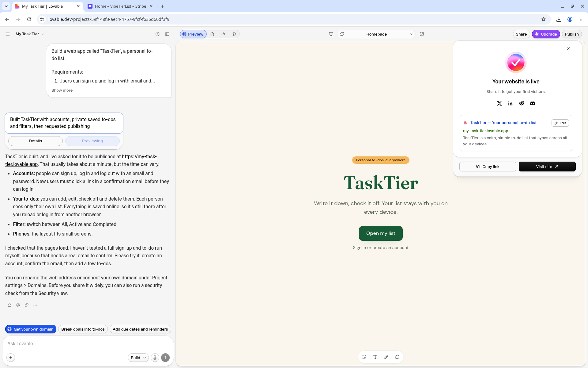Share on X (Twitter) icon

pos(499,103)
